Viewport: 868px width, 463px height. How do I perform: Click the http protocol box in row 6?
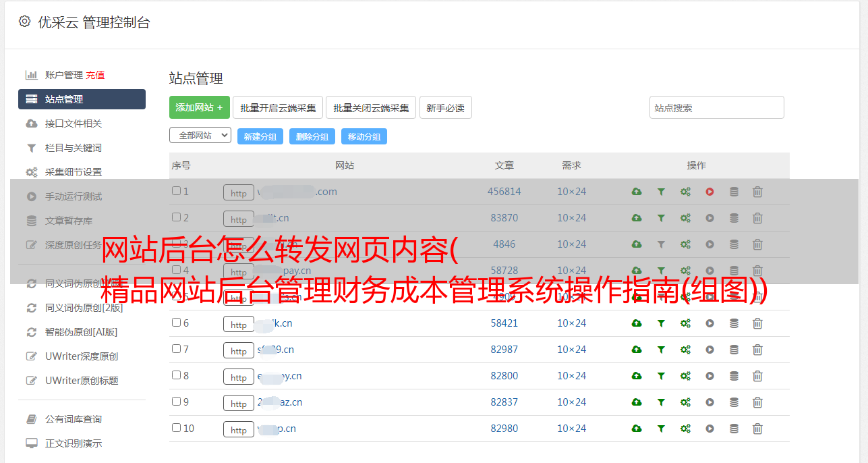[x=239, y=325]
